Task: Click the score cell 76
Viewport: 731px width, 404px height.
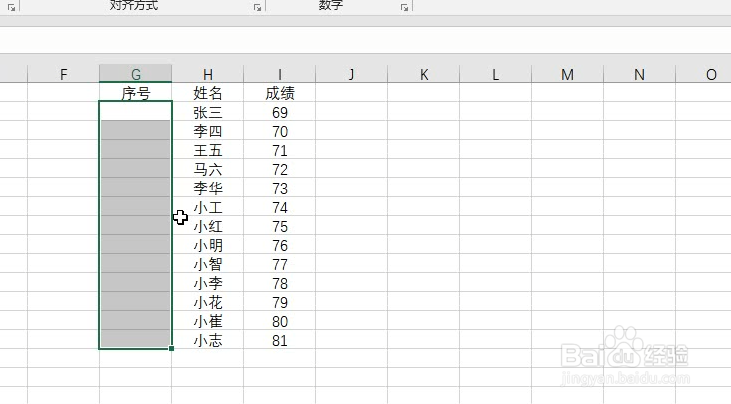Action: (x=280, y=245)
